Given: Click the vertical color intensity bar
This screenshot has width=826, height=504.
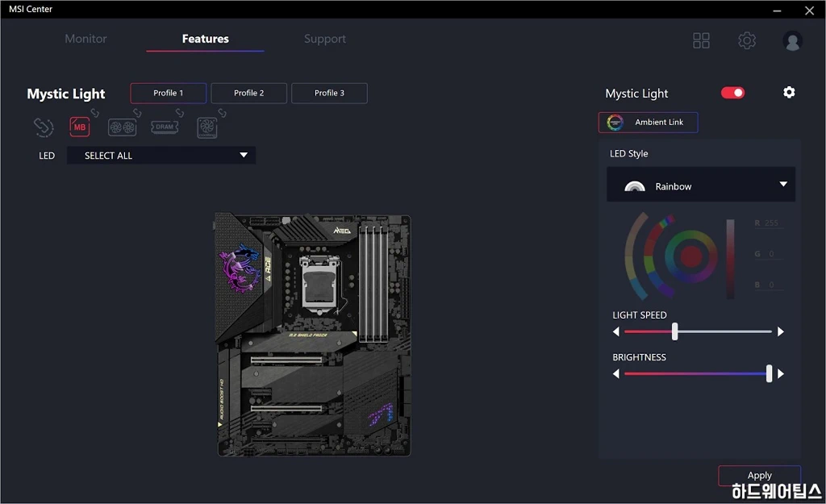Looking at the screenshot, I should point(730,259).
